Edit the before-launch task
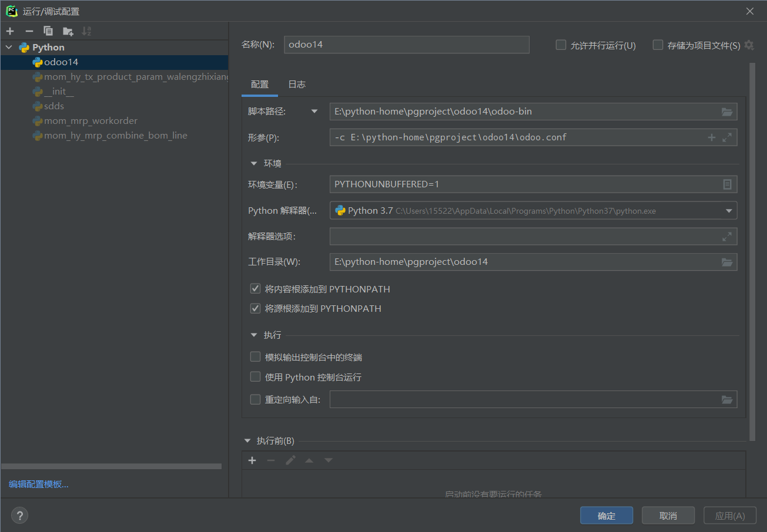This screenshot has width=767, height=532. 290,460
